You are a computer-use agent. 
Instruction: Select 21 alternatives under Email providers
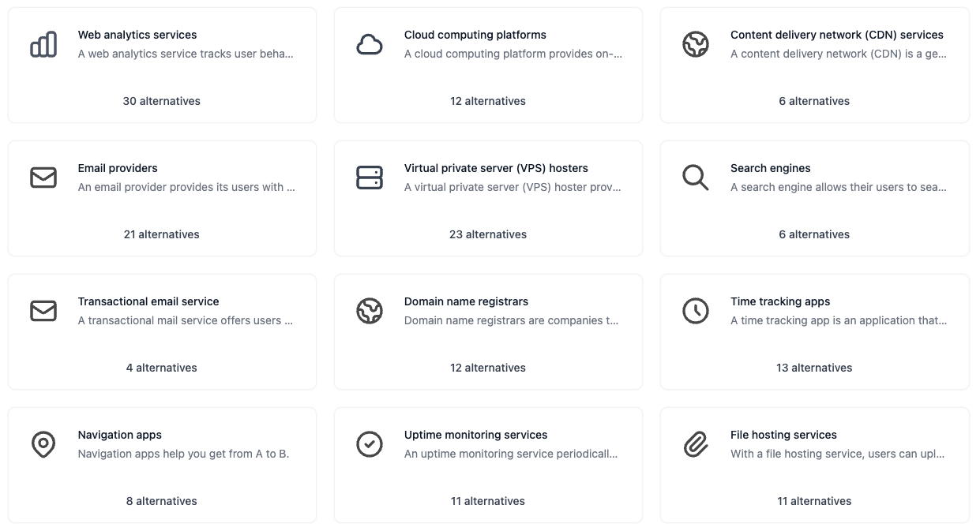162,234
